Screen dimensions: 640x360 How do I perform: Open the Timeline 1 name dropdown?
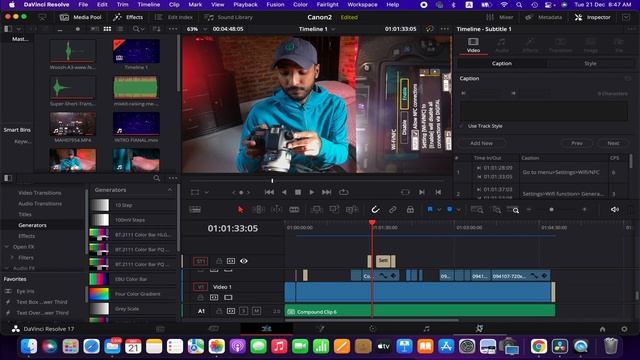317,29
